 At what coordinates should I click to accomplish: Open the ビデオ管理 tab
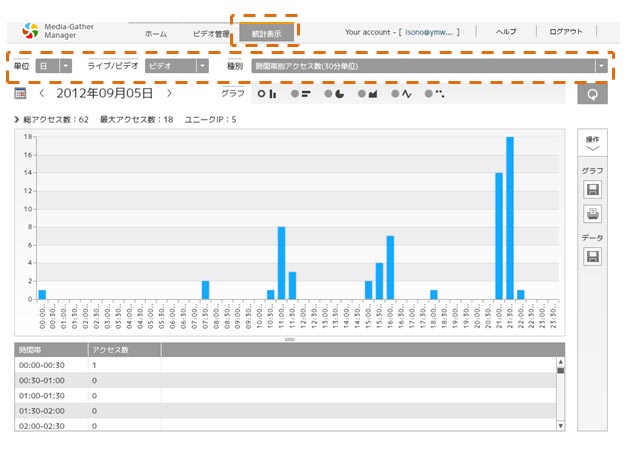click(211, 33)
